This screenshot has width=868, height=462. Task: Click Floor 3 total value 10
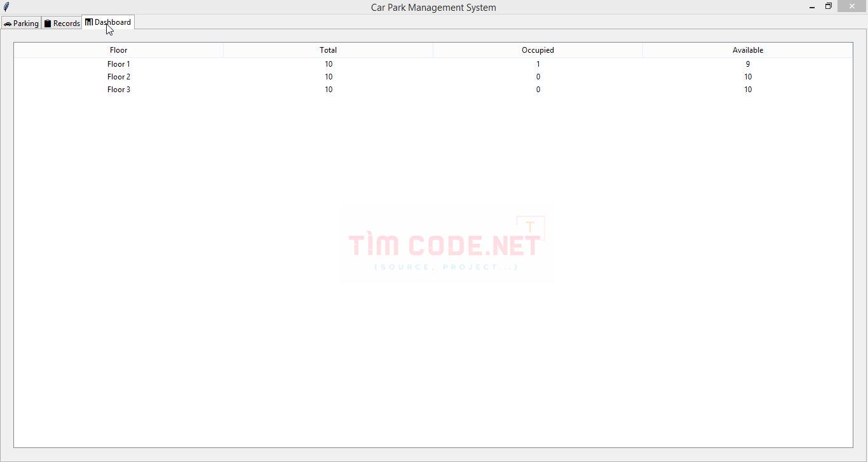coord(329,90)
